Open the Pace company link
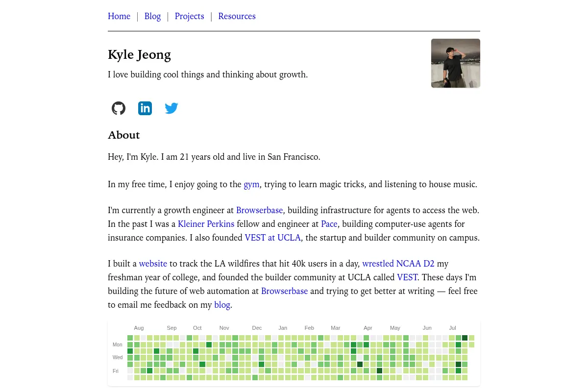Viewport: 588px width, 392px height. point(329,224)
